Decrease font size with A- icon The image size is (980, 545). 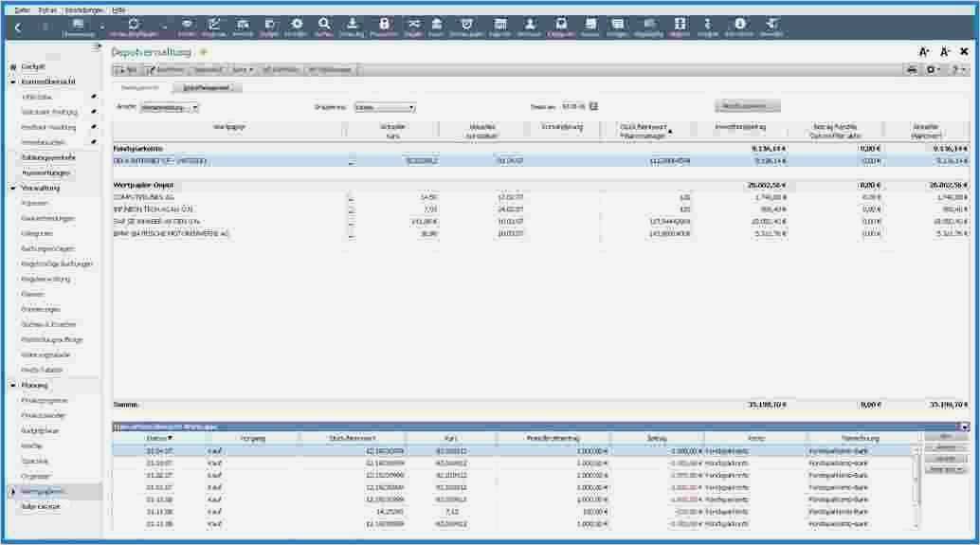coord(945,52)
